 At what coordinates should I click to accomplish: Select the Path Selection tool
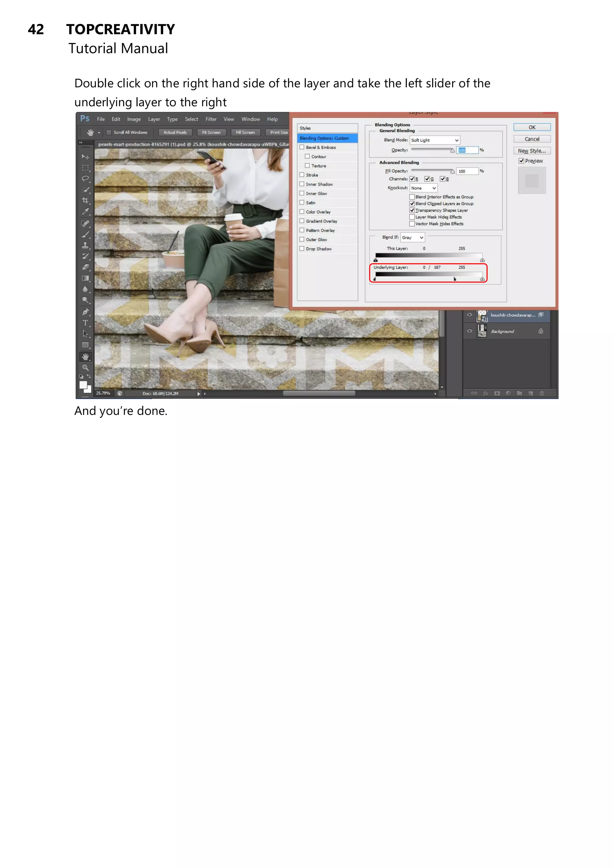point(85,334)
